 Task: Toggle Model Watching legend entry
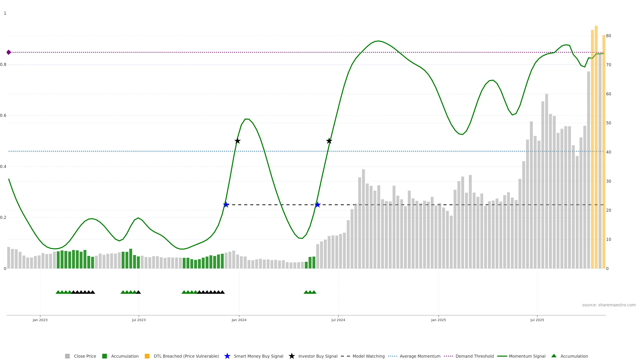click(368, 356)
